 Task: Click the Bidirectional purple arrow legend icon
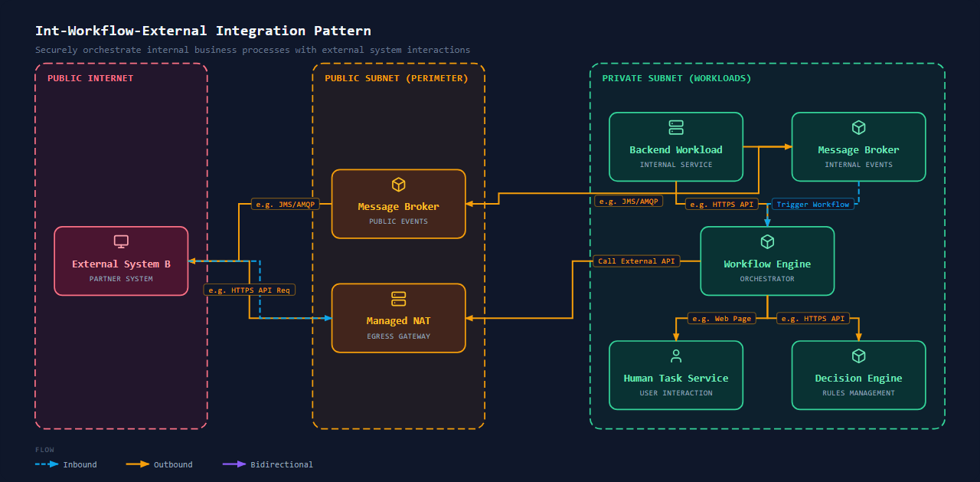[x=234, y=464]
